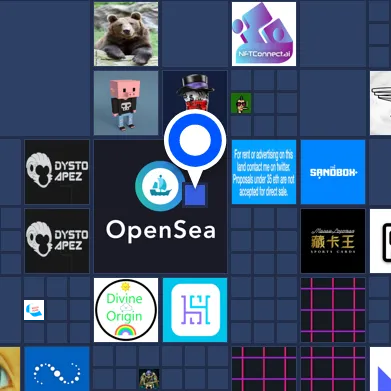Click the OpenSea text label

(161, 231)
